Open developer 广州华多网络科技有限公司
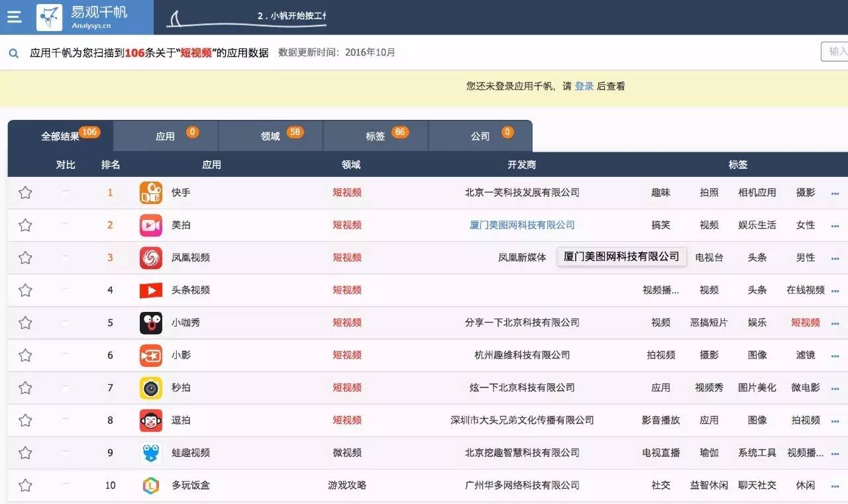Image resolution: width=848 pixels, height=504 pixels. [522, 485]
